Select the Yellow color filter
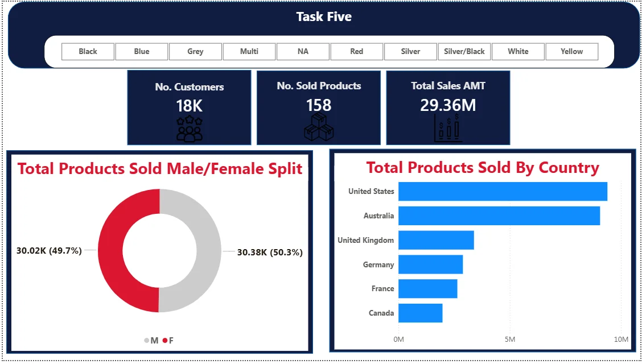642x364 pixels. pos(571,51)
